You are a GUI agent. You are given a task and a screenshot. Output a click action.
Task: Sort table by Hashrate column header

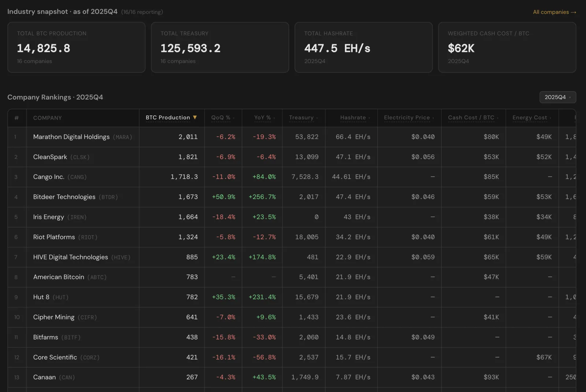click(x=355, y=117)
